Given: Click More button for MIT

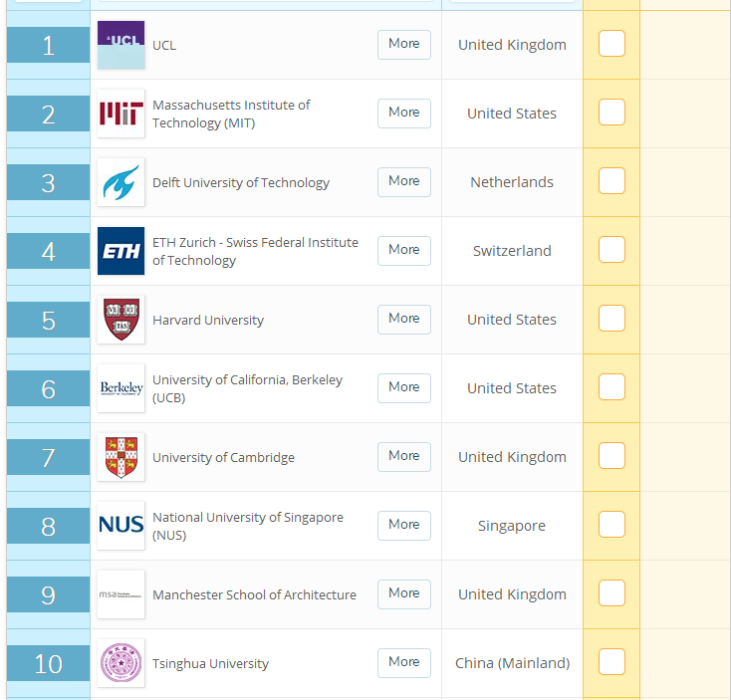Looking at the screenshot, I should point(404,114).
